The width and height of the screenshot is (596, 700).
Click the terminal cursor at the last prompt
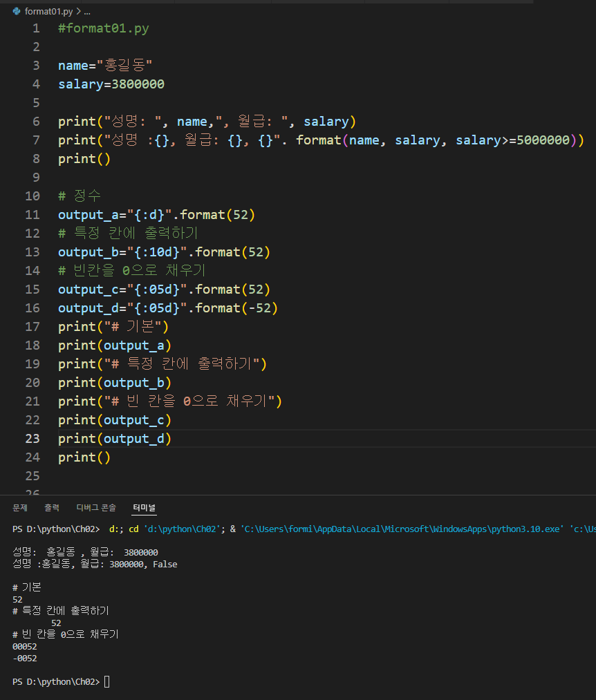click(106, 682)
